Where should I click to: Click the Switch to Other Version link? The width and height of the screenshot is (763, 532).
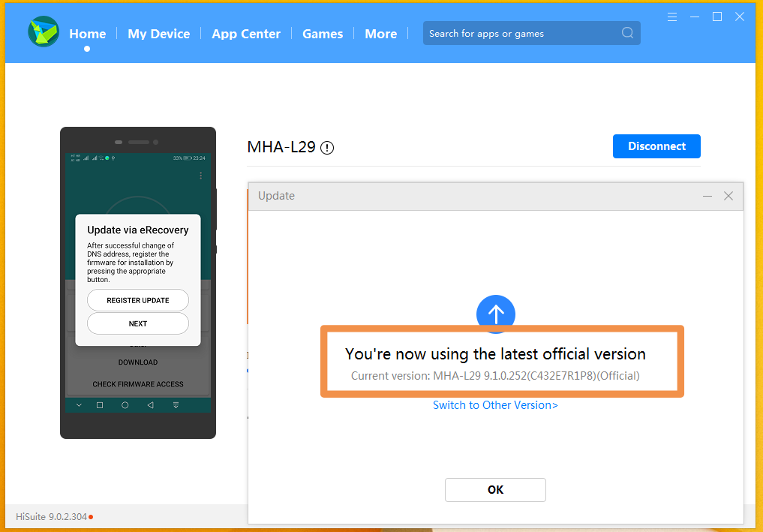pyautogui.click(x=495, y=405)
